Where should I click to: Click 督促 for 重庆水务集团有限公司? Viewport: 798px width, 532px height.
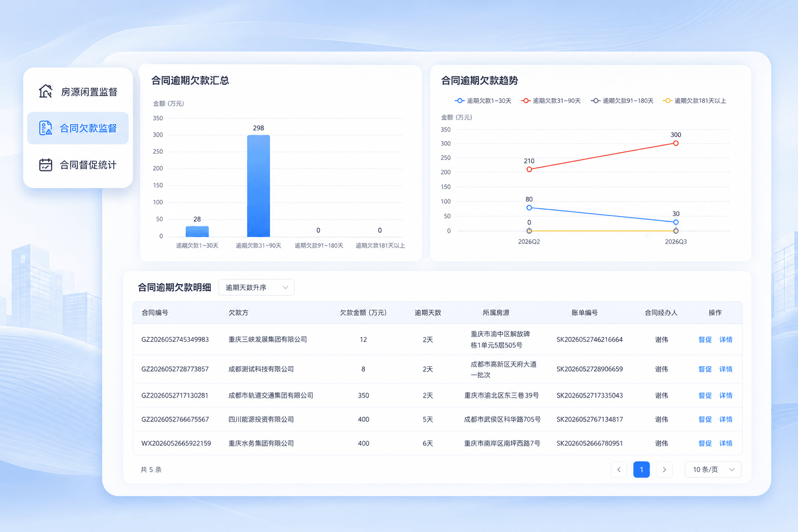[705, 444]
